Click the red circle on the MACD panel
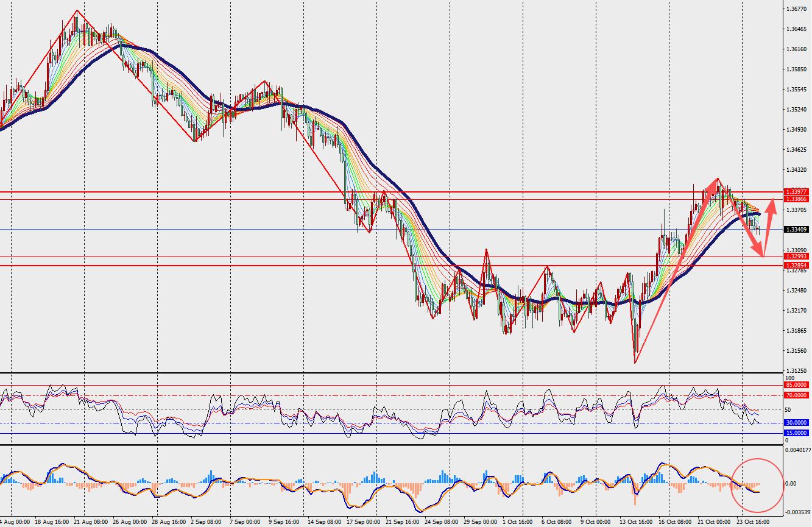Viewport: 812px width, 527px height. click(757, 484)
